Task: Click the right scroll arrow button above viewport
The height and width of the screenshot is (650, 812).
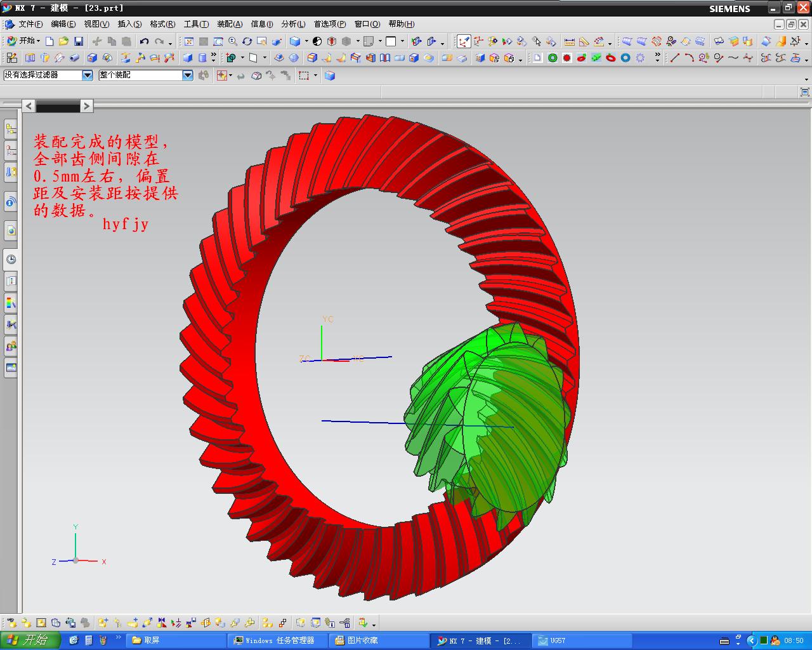Action: [87, 106]
